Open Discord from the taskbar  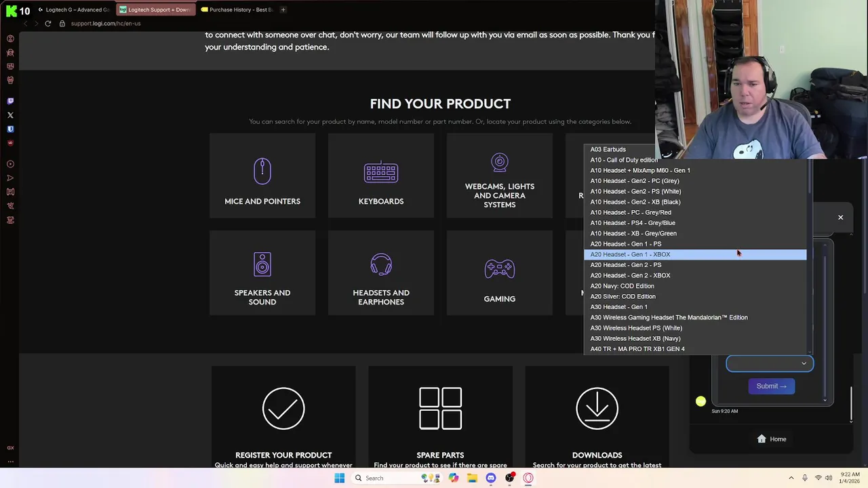coord(491,478)
